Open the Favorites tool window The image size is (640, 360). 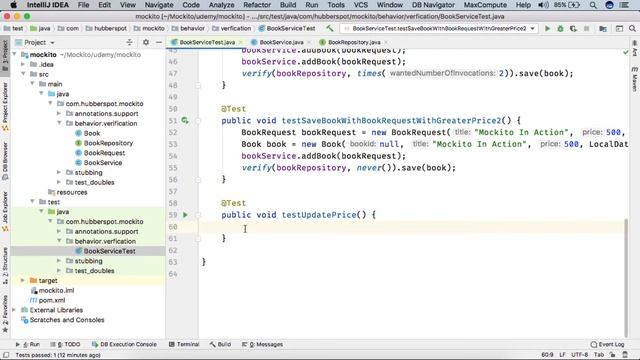pos(5,313)
